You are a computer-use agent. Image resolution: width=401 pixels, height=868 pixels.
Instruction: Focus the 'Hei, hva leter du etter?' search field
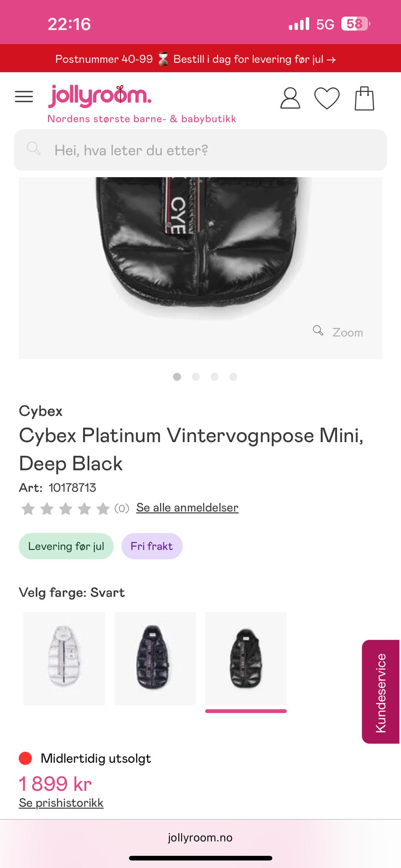(x=200, y=150)
